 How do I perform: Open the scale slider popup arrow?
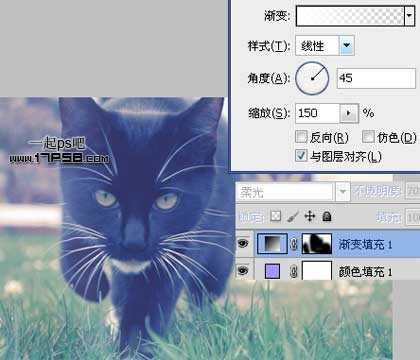click(x=349, y=113)
